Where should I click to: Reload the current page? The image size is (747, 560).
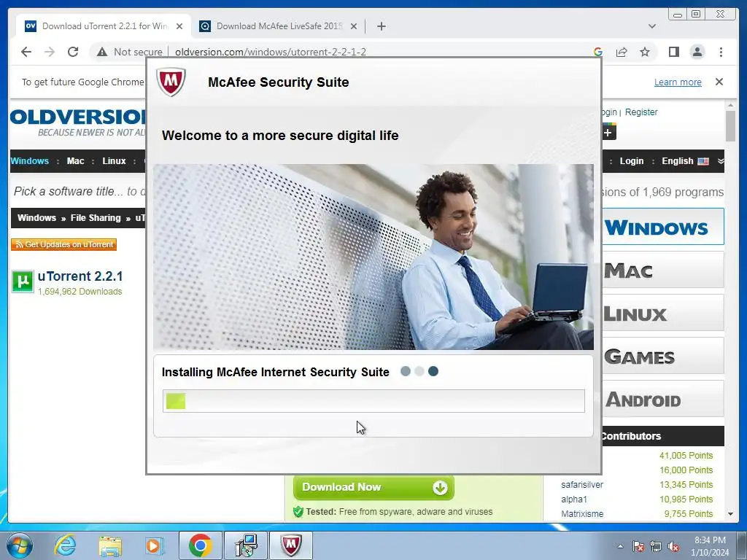pos(73,52)
